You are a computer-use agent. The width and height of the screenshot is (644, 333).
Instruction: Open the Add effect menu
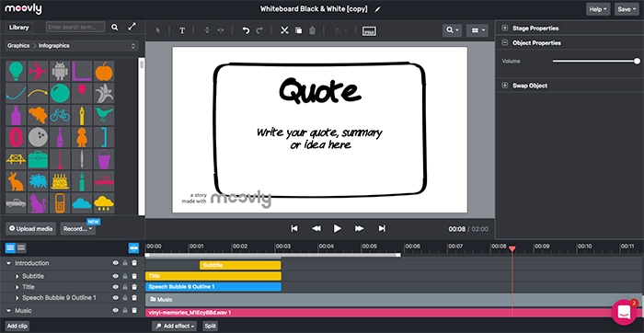[175, 326]
